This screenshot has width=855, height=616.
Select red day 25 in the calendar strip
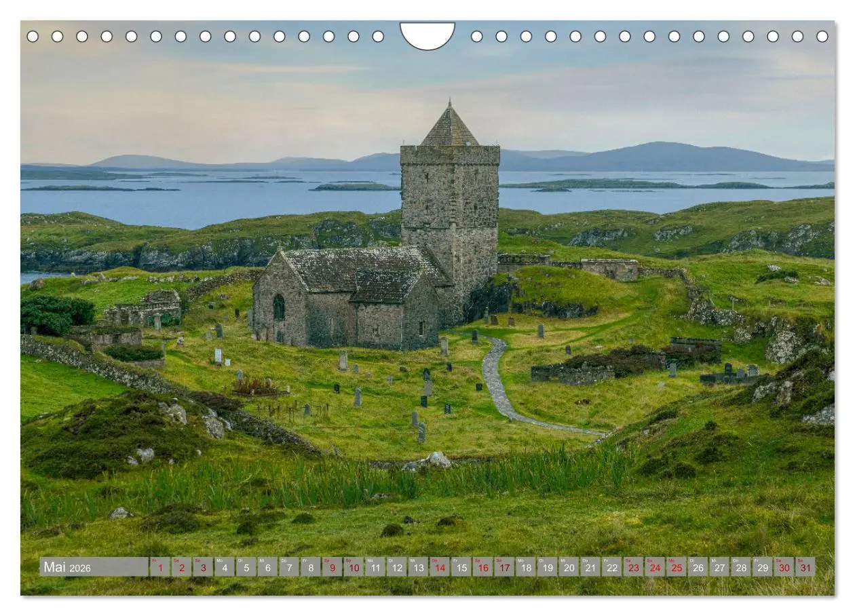(x=677, y=567)
